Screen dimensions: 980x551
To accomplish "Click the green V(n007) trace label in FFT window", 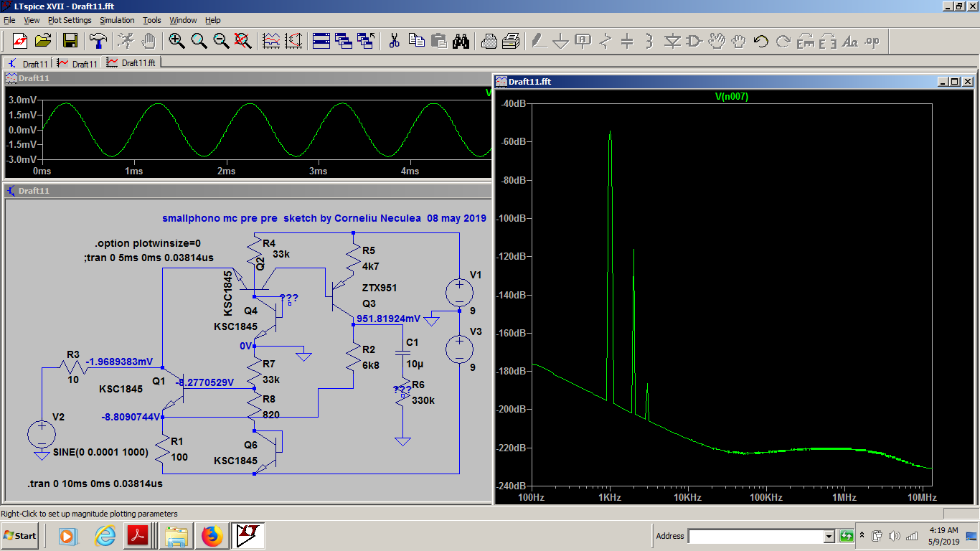I will pos(731,97).
